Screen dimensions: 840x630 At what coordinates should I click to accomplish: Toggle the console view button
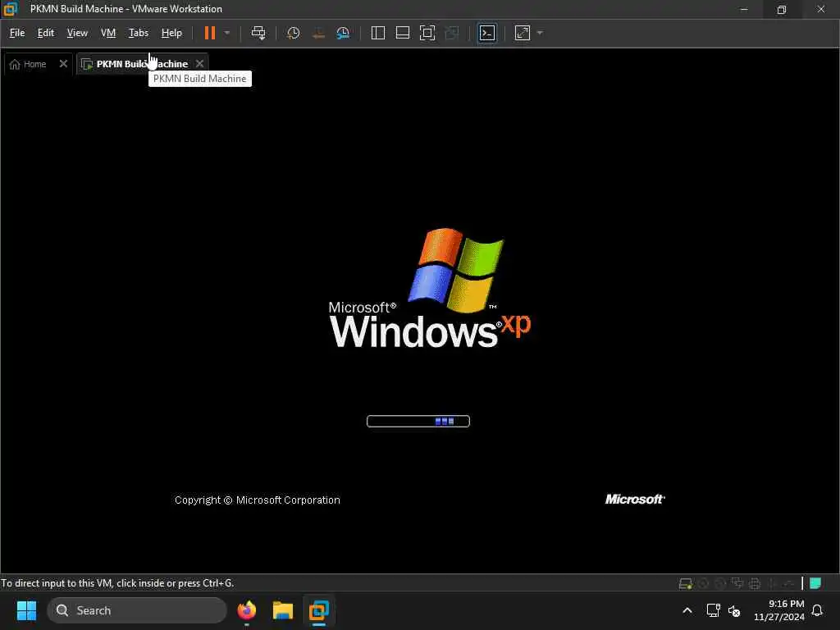tap(487, 33)
